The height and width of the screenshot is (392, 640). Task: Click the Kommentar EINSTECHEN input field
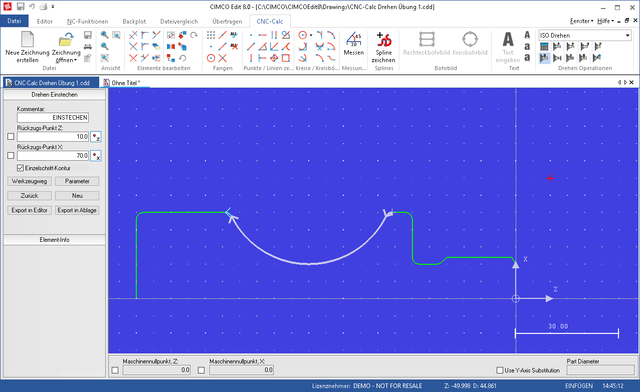[x=53, y=118]
